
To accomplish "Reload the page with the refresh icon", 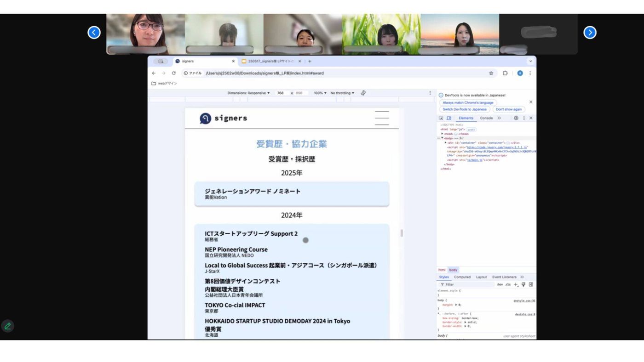I will (173, 73).
